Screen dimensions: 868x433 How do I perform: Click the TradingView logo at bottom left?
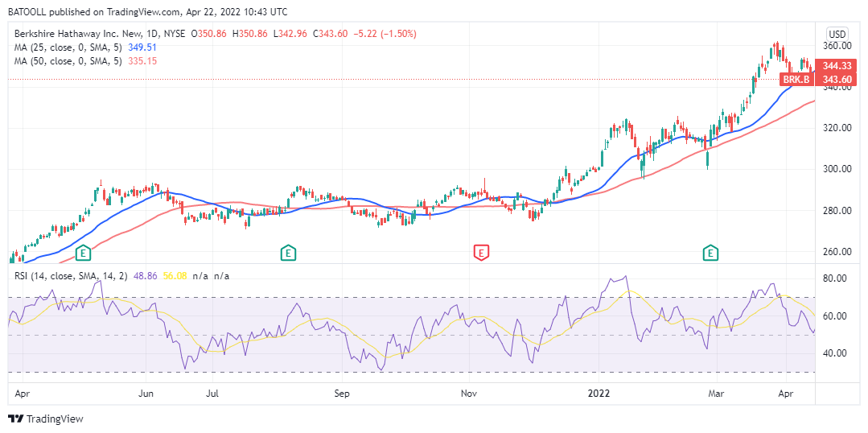tap(45, 419)
